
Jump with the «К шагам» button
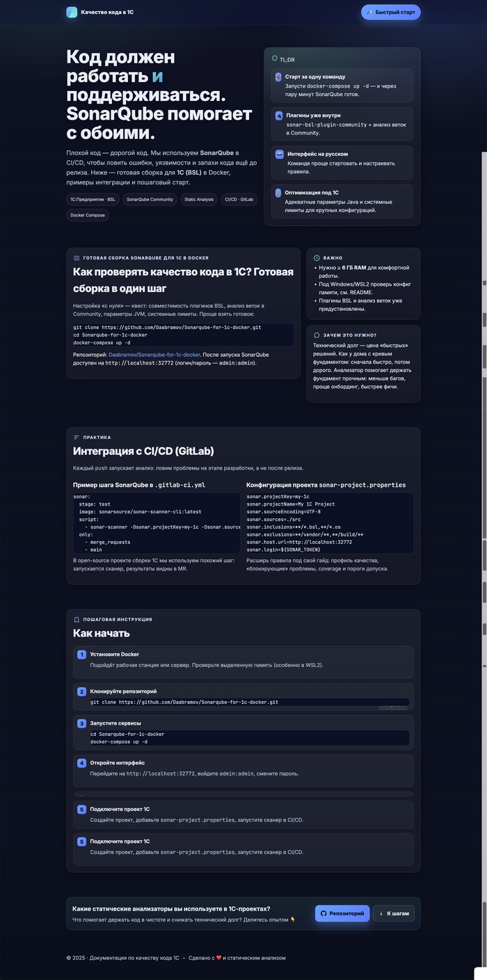coord(394,913)
